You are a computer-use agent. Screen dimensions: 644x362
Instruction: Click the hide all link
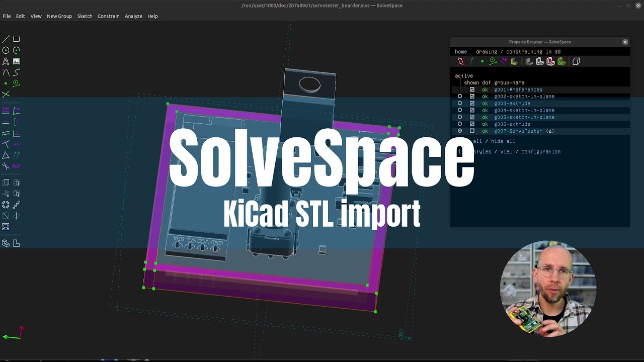(x=503, y=141)
